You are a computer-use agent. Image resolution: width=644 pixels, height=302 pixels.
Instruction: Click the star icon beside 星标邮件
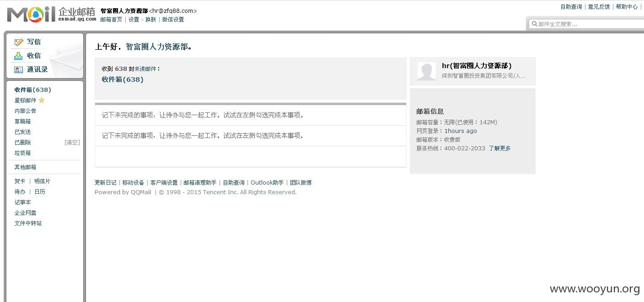point(42,100)
